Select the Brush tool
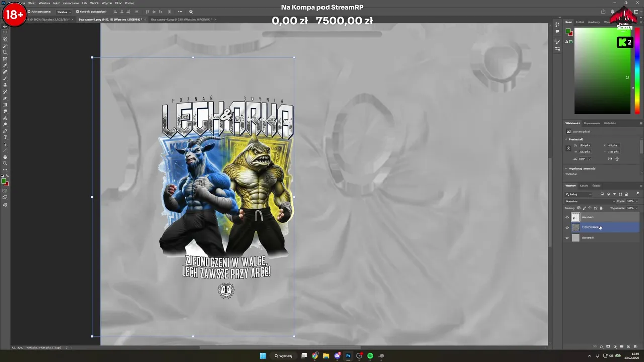Viewport: 644px width, 362px height. (x=5, y=78)
